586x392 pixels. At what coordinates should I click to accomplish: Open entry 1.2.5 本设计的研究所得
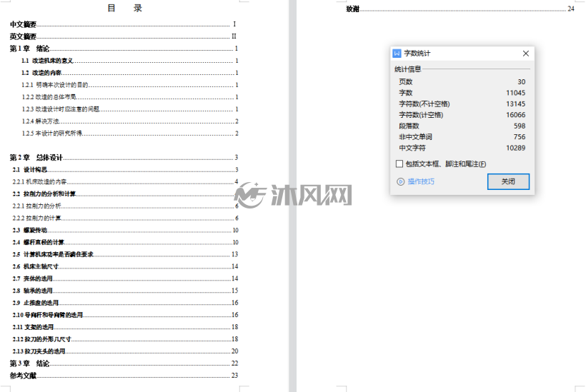tap(129, 134)
